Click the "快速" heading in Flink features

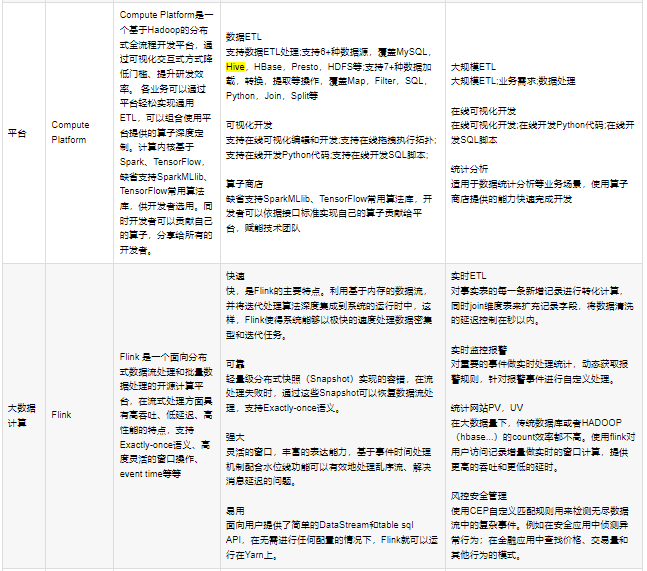click(235, 276)
